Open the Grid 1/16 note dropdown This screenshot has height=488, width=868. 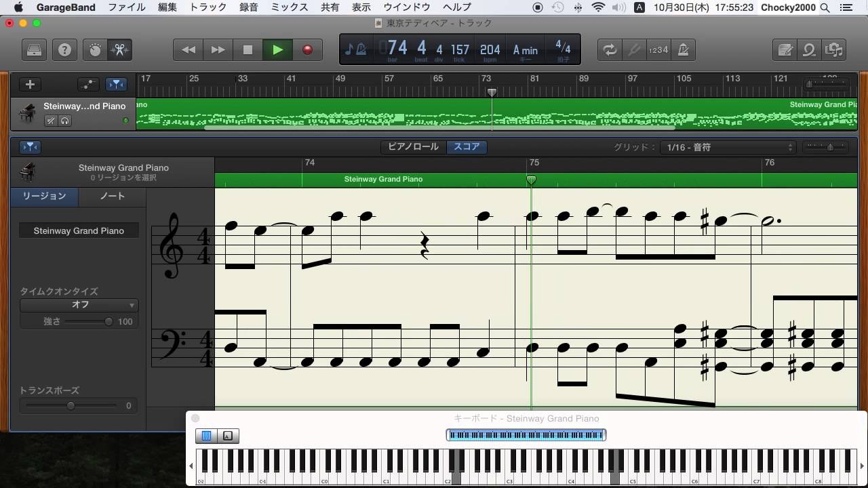[x=728, y=147]
